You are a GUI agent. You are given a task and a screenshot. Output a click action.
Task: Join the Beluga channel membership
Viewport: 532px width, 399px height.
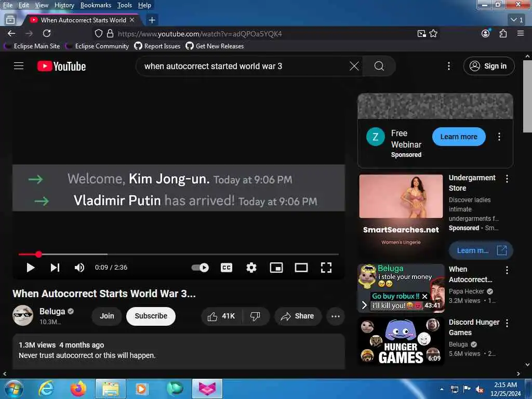pyautogui.click(x=107, y=316)
